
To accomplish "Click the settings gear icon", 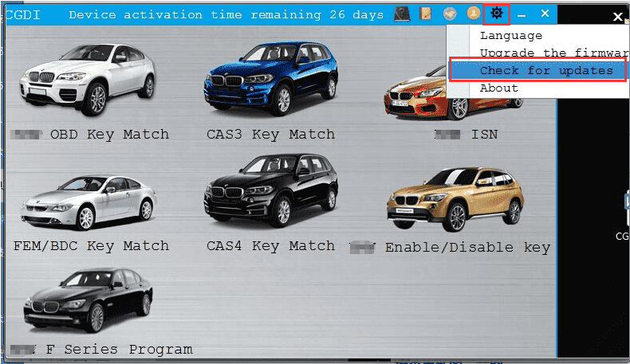I will 497,14.
